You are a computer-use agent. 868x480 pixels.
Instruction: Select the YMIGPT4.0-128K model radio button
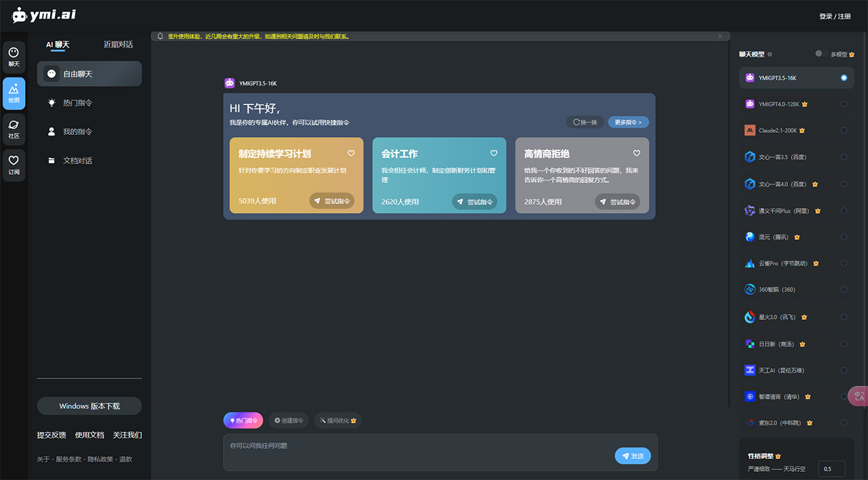coord(844,104)
